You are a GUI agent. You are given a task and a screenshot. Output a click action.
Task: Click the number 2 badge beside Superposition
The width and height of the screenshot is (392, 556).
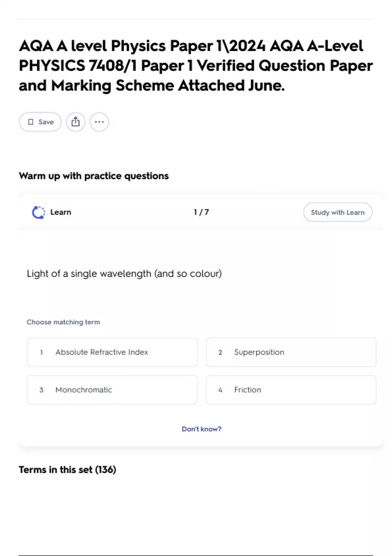[x=220, y=352]
